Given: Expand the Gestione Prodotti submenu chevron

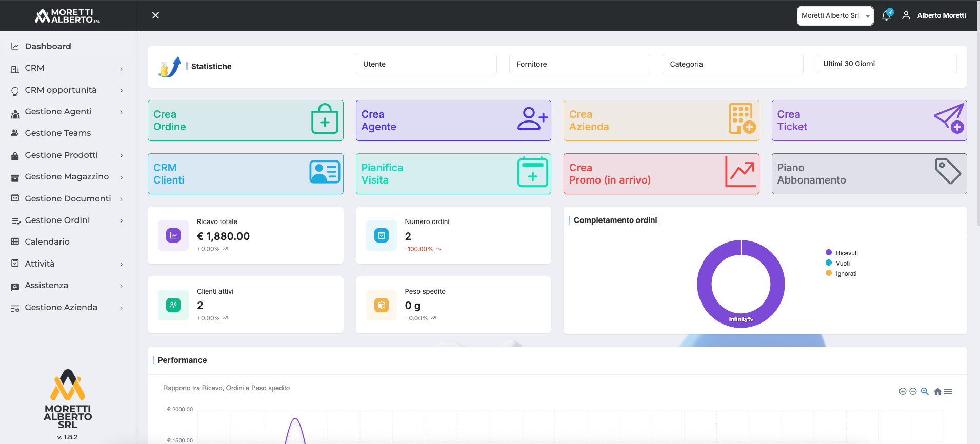Looking at the screenshot, I should coord(122,155).
